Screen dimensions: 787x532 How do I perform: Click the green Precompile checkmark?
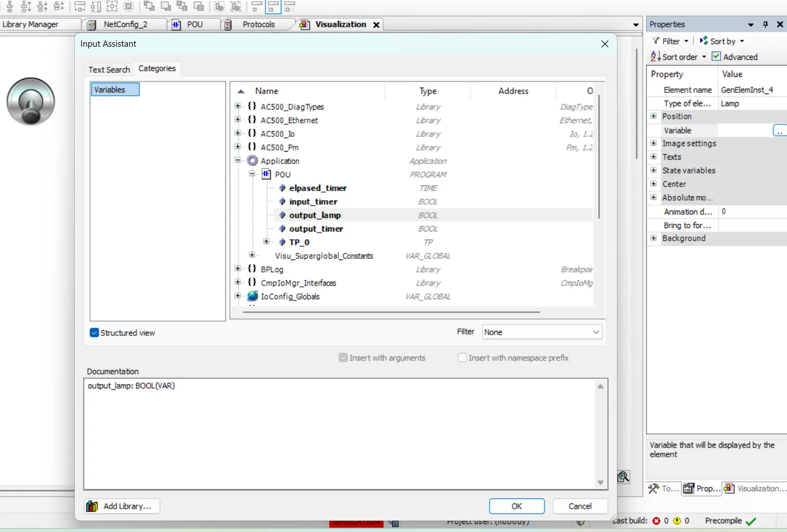click(x=751, y=521)
